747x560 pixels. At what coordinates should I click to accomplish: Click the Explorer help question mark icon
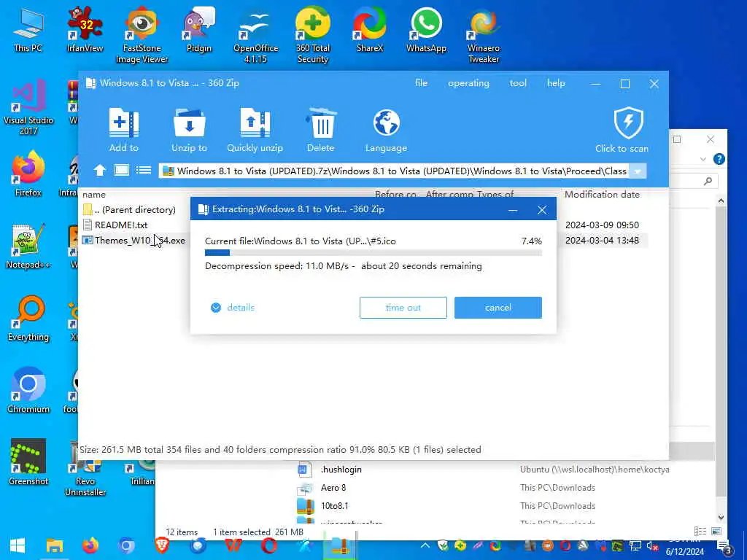719,159
